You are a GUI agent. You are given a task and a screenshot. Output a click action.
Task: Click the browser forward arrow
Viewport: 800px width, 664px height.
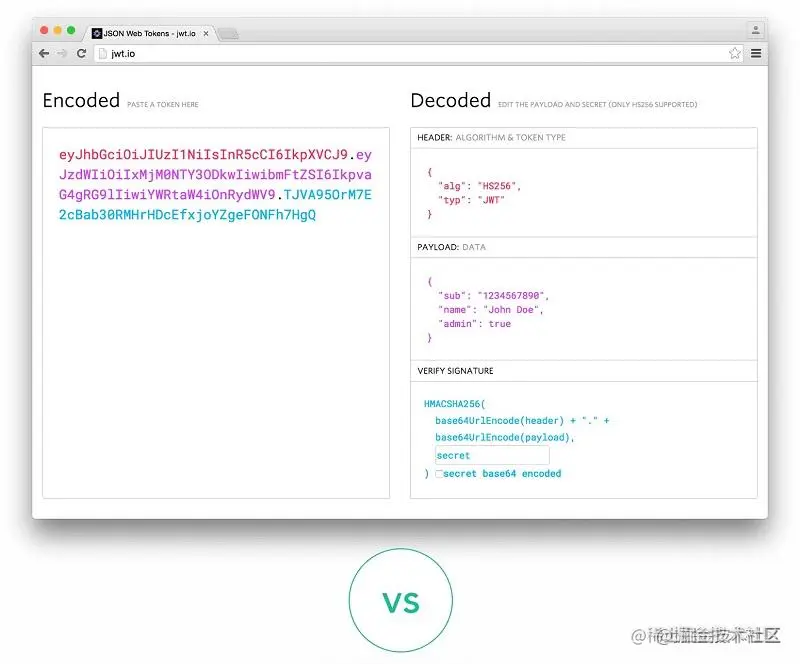pyautogui.click(x=62, y=53)
